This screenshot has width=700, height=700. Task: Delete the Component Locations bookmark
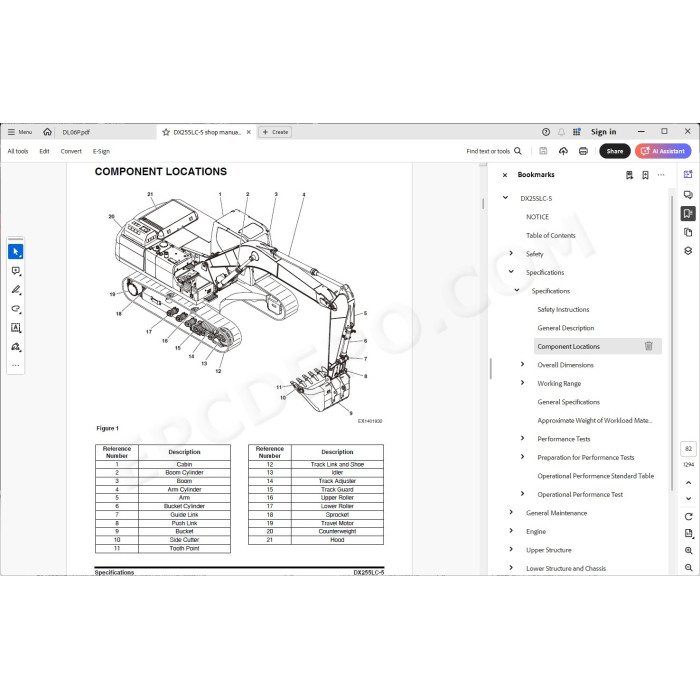click(649, 346)
